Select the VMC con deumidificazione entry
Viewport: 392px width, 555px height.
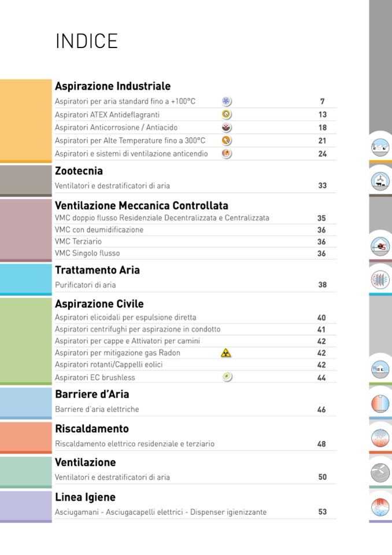99,230
